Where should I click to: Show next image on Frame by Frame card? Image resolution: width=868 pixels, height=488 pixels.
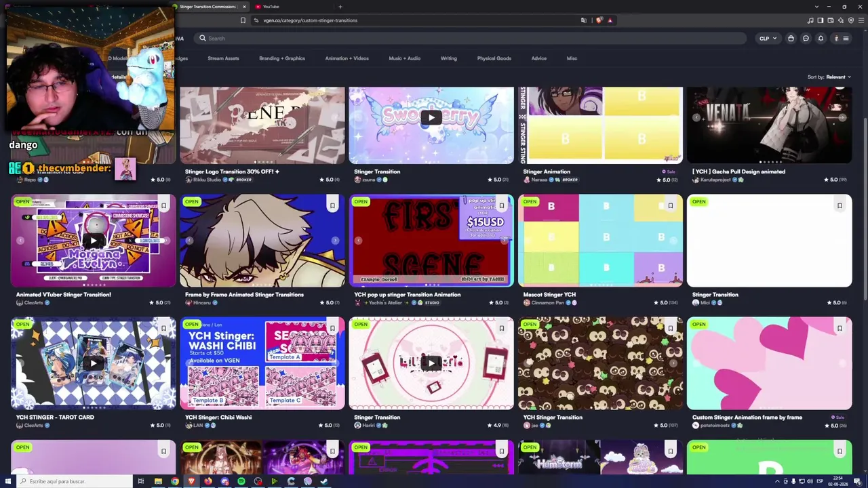[335, 241]
